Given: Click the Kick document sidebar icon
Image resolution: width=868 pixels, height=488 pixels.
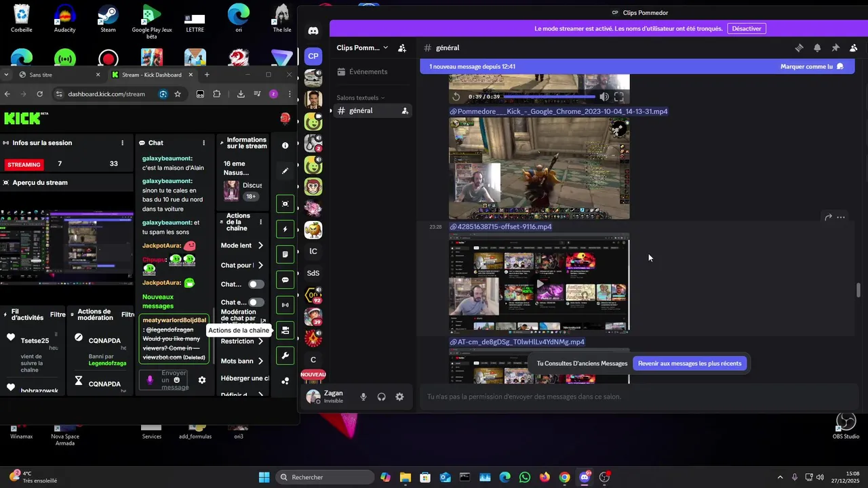Looking at the screenshot, I should coord(285,255).
